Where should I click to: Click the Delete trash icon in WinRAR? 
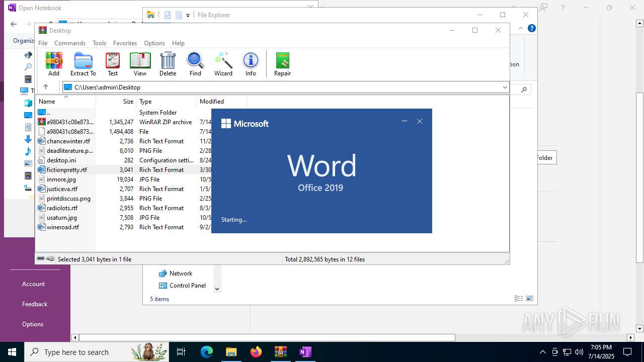pyautogui.click(x=168, y=64)
